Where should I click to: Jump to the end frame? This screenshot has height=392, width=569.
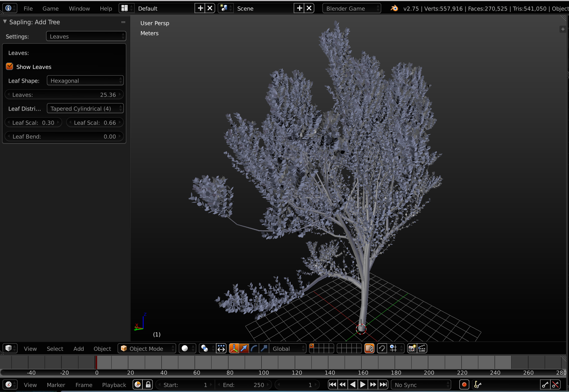(x=383, y=384)
